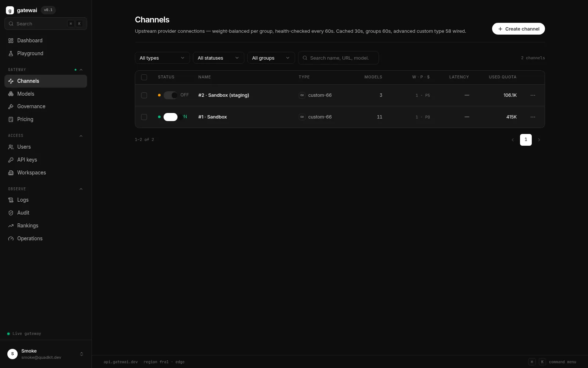Click the 415K used quota value

click(x=511, y=117)
